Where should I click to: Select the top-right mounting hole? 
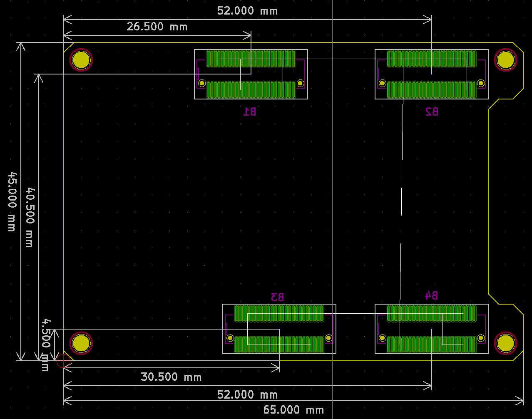click(x=506, y=60)
